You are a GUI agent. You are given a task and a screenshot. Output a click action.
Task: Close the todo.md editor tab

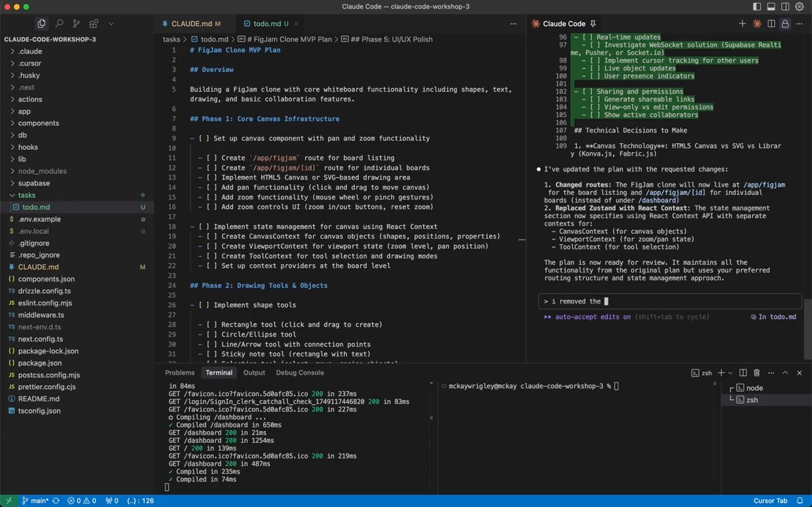296,23
